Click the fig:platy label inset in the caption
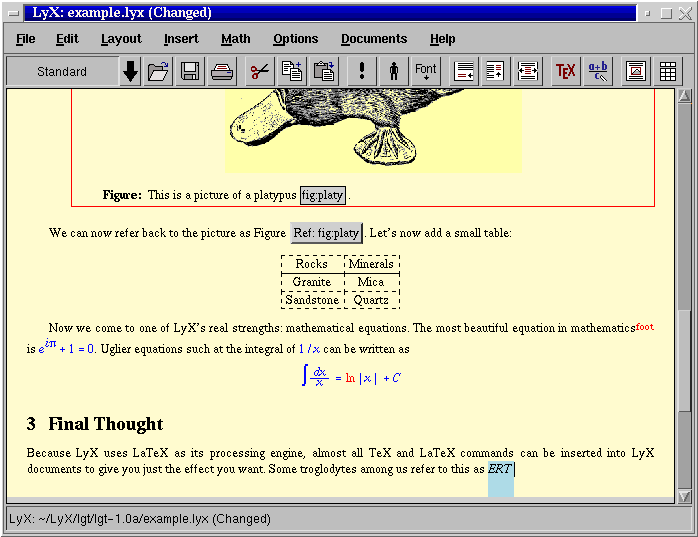Screen dimensions: 698x537 point(323,195)
